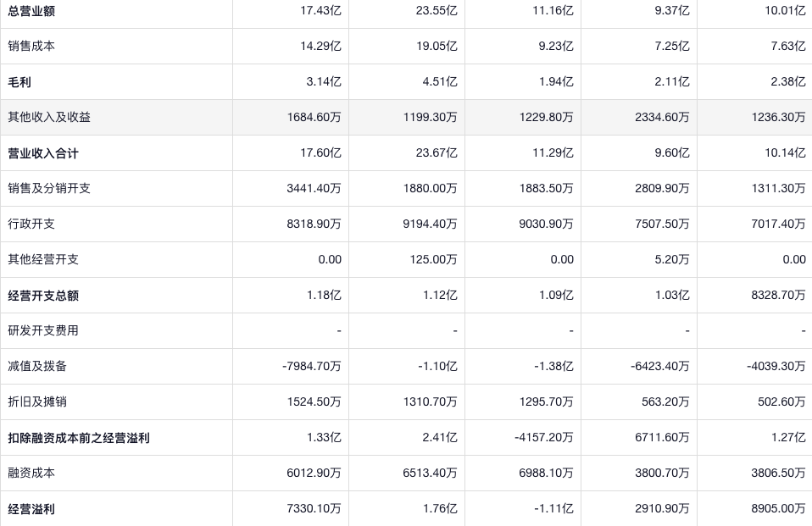Select the 8328.70万 operating expense total
The width and height of the screenshot is (812, 526).
[778, 295]
